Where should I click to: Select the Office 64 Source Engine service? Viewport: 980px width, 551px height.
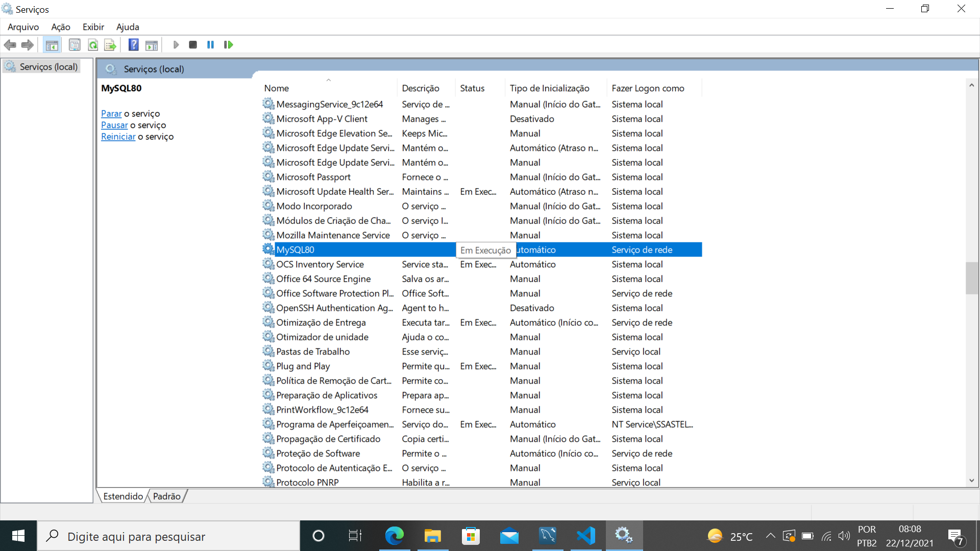point(482,279)
